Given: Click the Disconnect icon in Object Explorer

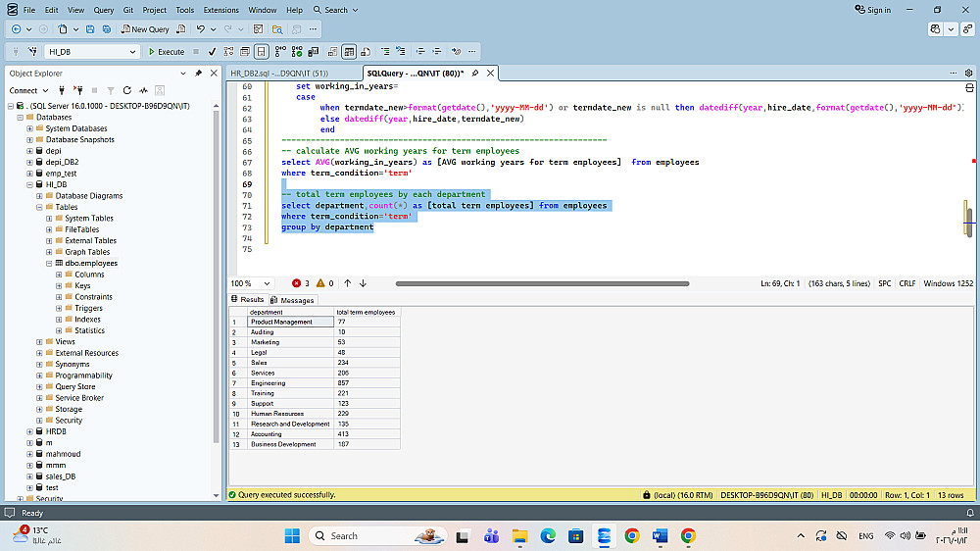Looking at the screenshot, I should tap(78, 90).
